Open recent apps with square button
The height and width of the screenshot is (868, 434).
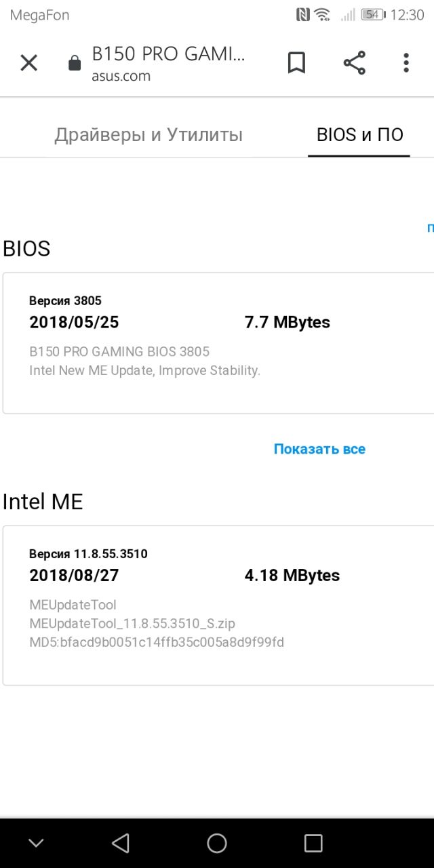[x=313, y=843]
